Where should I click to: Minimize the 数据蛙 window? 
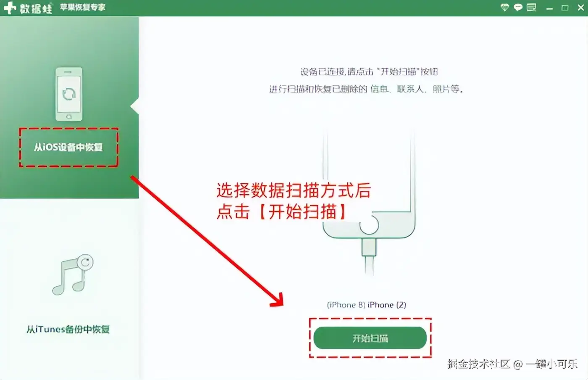point(550,8)
